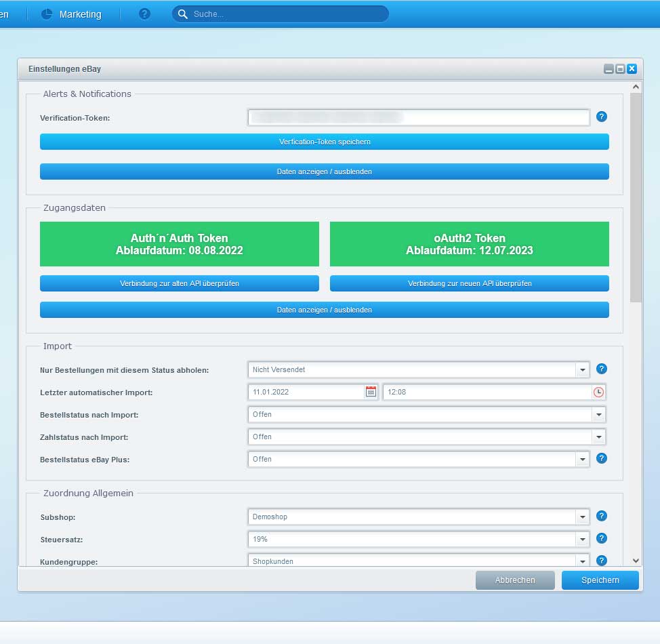Expand Bestellstatus nach Import dropdown
This screenshot has height=644, width=660.
point(598,414)
